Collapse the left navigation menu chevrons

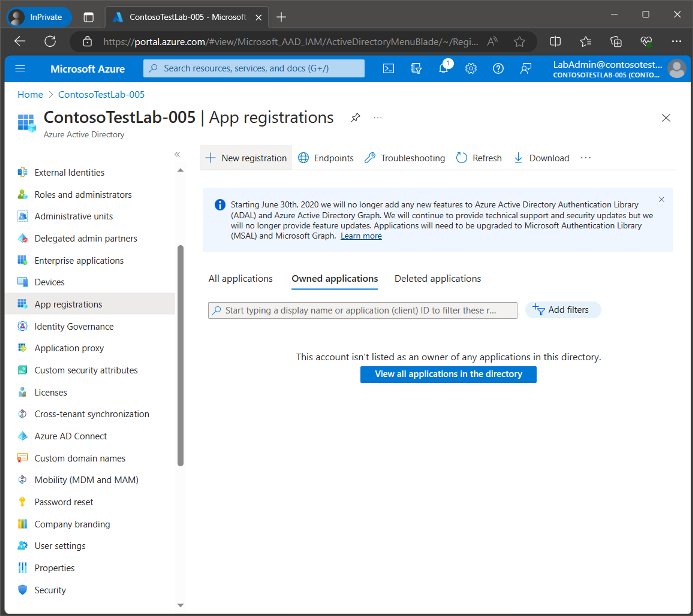(177, 155)
